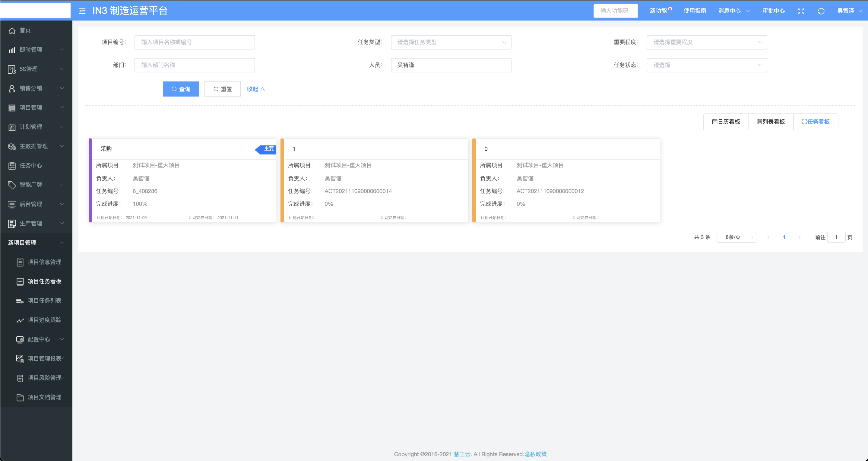Viewport: 868px width, 461px height.
Task: Click the fullscreen toggle icon in header
Action: [801, 11]
